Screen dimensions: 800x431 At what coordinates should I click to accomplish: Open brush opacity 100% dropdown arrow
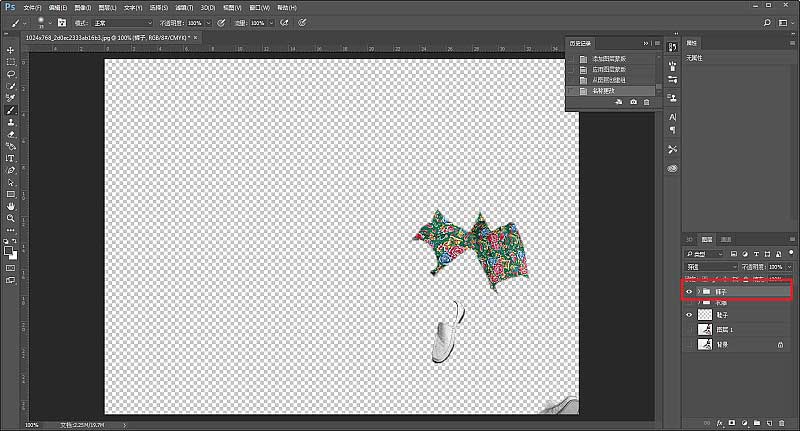coord(208,23)
